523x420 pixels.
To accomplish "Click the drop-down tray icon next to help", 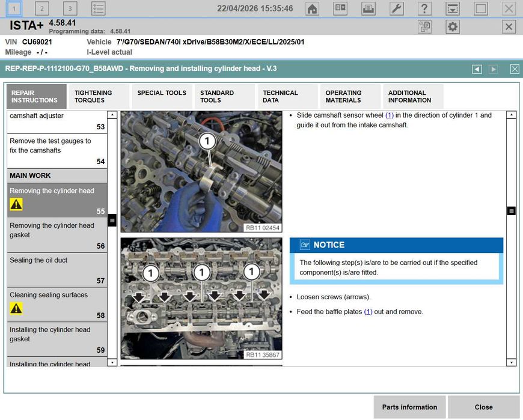I will 453,8.
